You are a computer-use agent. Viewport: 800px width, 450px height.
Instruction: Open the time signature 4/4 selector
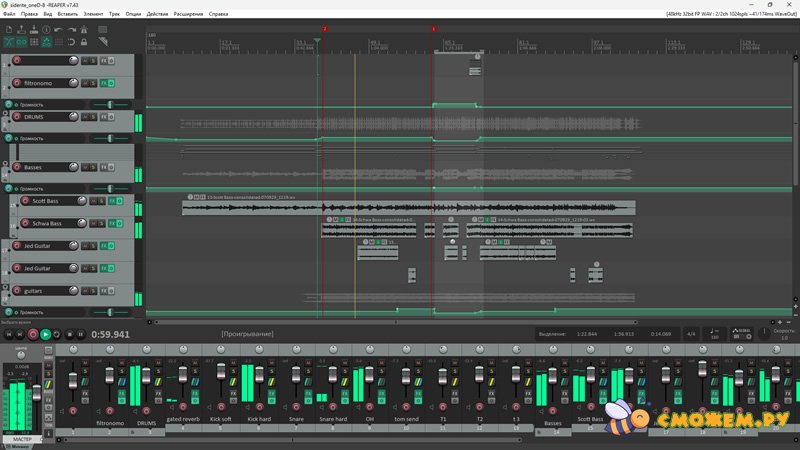pos(691,334)
